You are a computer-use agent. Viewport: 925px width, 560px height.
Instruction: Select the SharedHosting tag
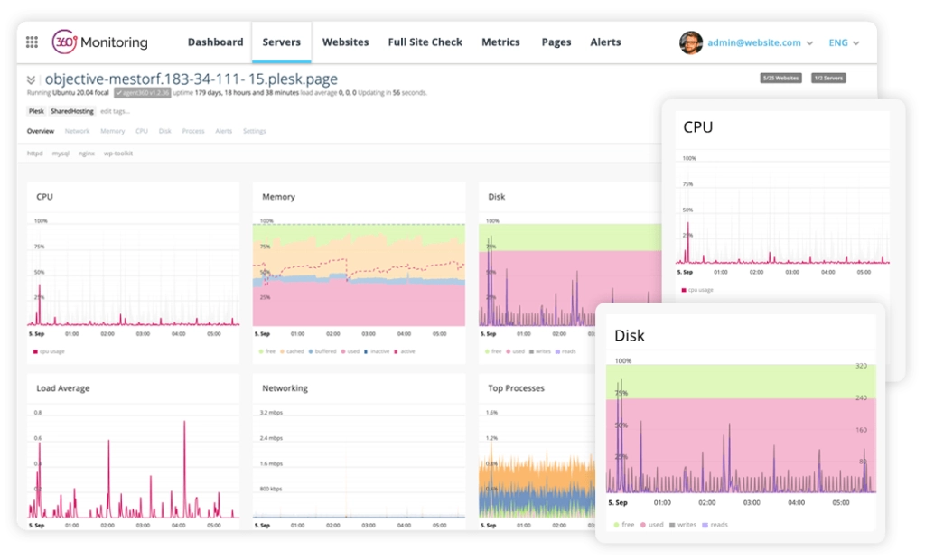click(x=72, y=111)
